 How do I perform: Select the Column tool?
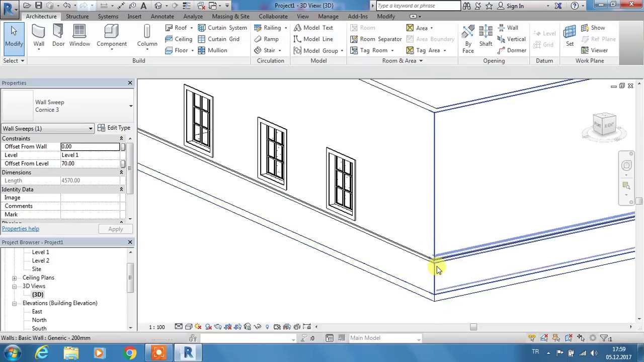click(x=147, y=37)
